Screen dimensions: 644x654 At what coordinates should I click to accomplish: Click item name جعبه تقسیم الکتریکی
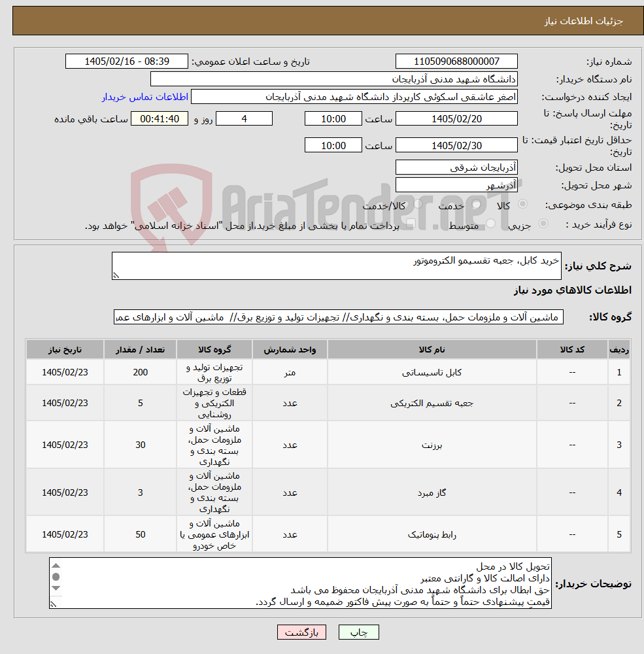(432, 404)
